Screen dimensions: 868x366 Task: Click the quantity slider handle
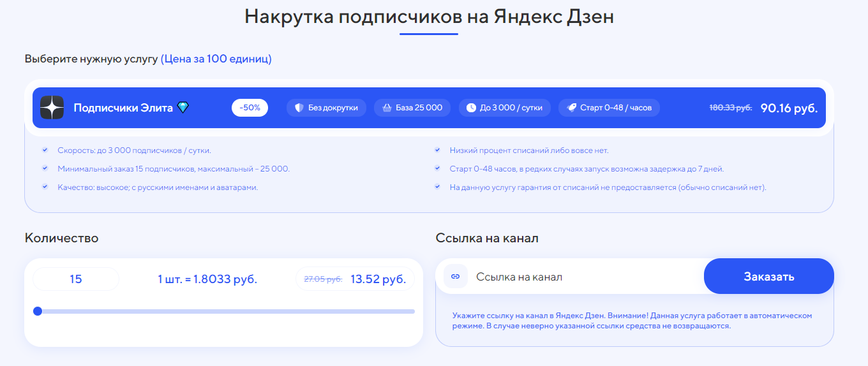point(38,311)
